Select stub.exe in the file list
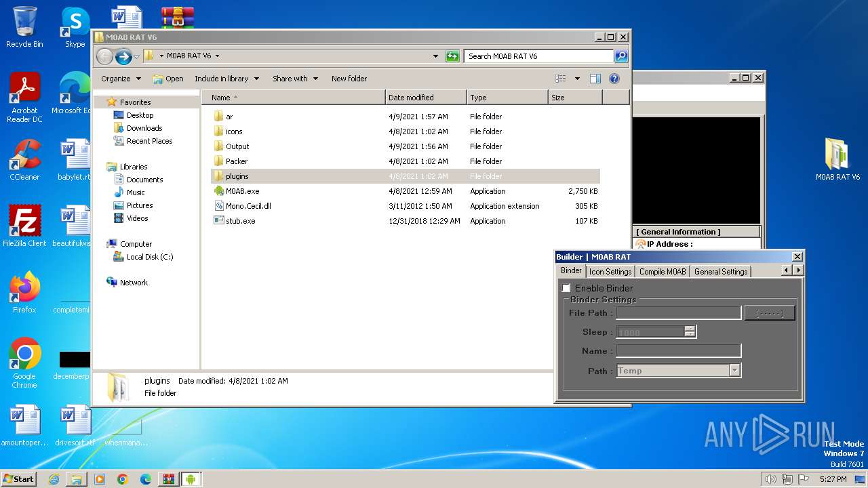868x488 pixels. point(240,221)
